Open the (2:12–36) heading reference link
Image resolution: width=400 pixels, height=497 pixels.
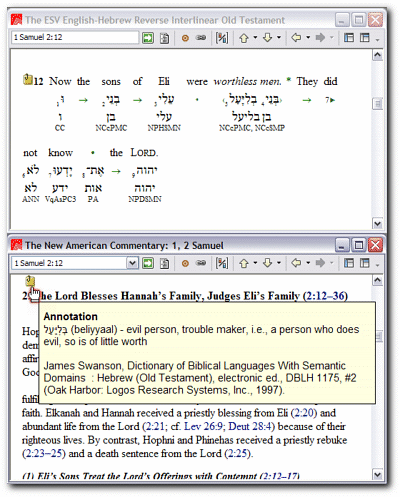[x=325, y=296]
